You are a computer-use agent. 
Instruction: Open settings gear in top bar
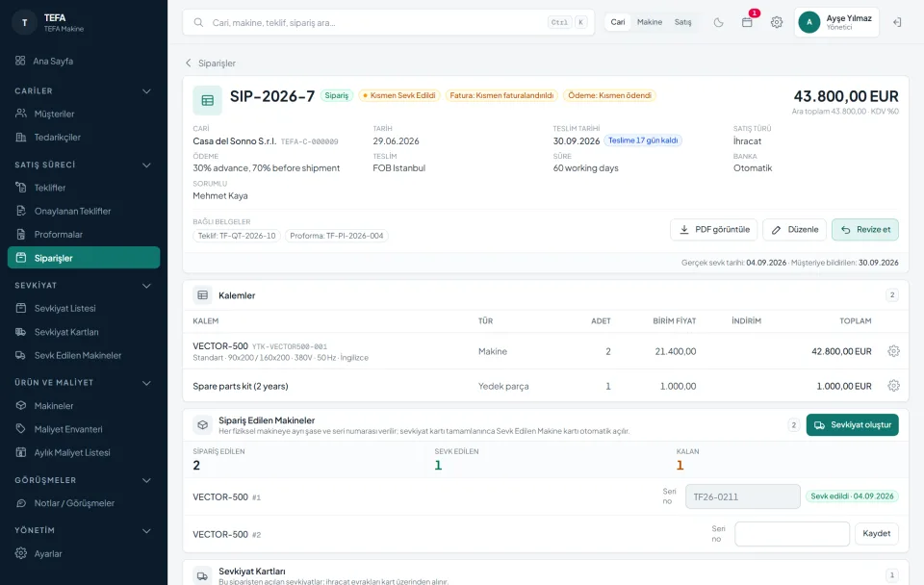(x=777, y=22)
